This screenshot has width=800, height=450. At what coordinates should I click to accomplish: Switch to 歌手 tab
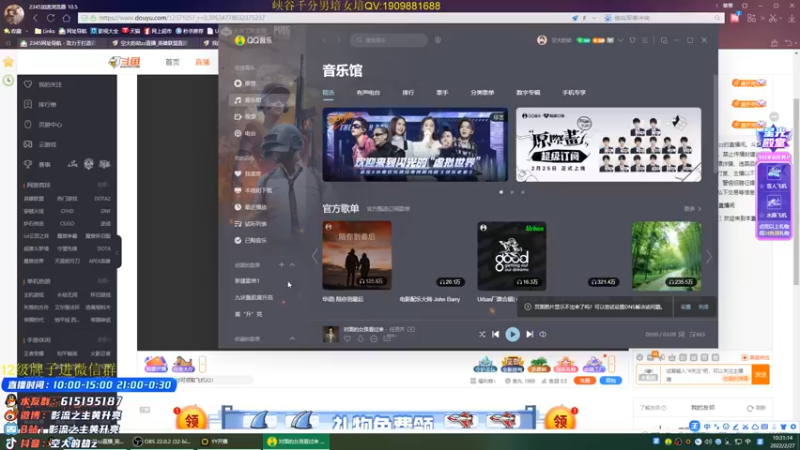click(x=442, y=93)
